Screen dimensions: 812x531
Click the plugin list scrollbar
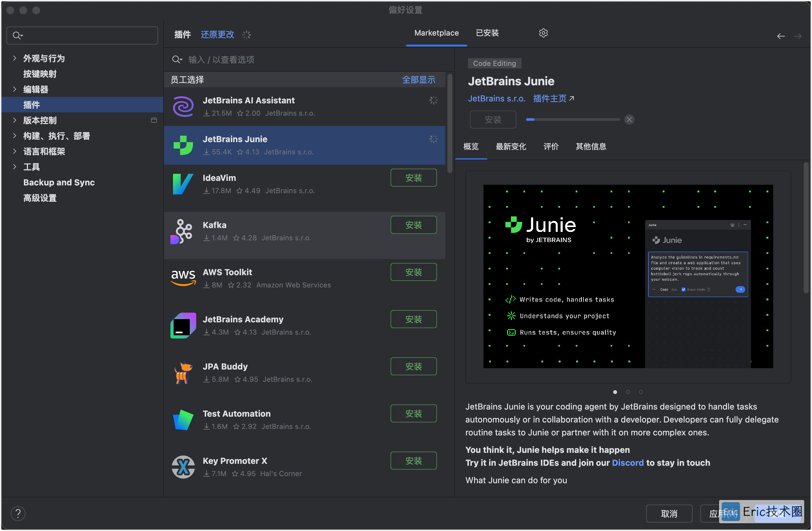click(x=450, y=123)
